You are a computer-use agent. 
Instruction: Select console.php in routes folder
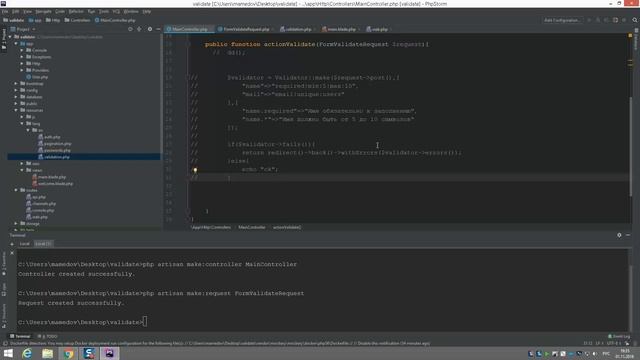[40, 210]
